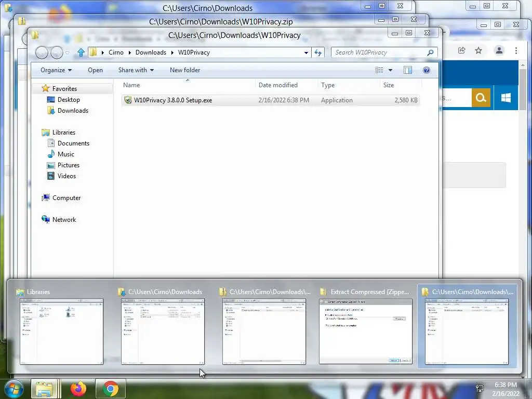532x399 pixels.
Task: Switch to Extract Compressed (Zipped) Folders thumbnail
Action: pos(366,331)
